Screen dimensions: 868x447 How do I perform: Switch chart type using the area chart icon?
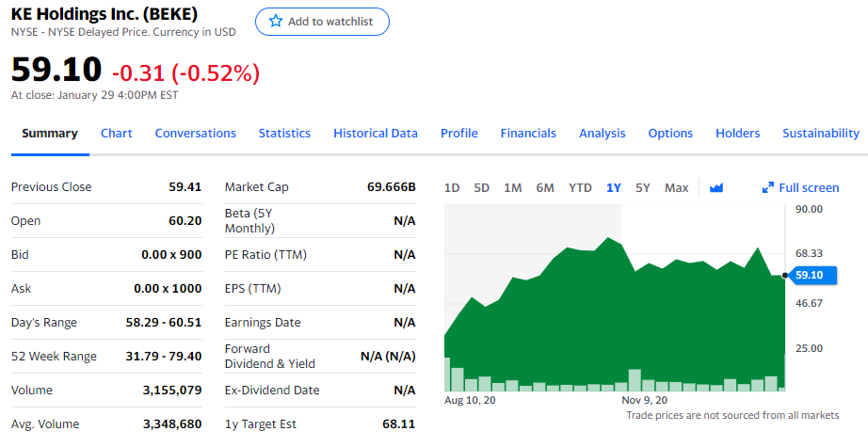tap(716, 188)
